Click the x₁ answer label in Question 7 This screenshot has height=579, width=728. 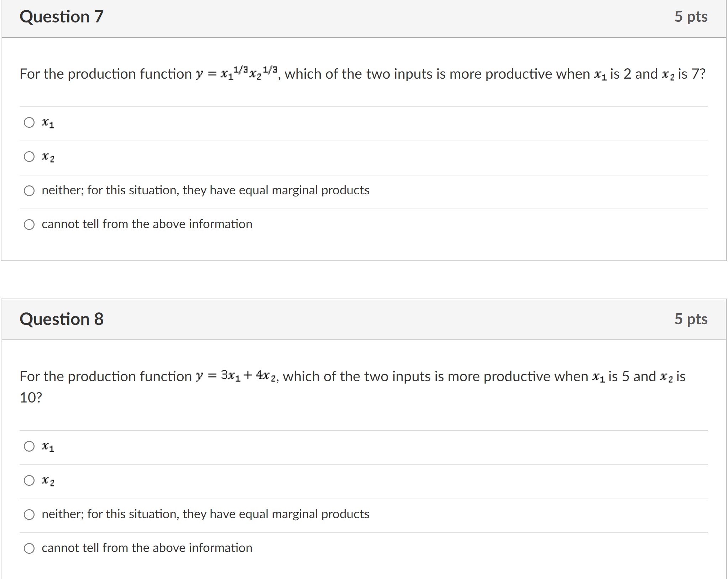point(48,123)
